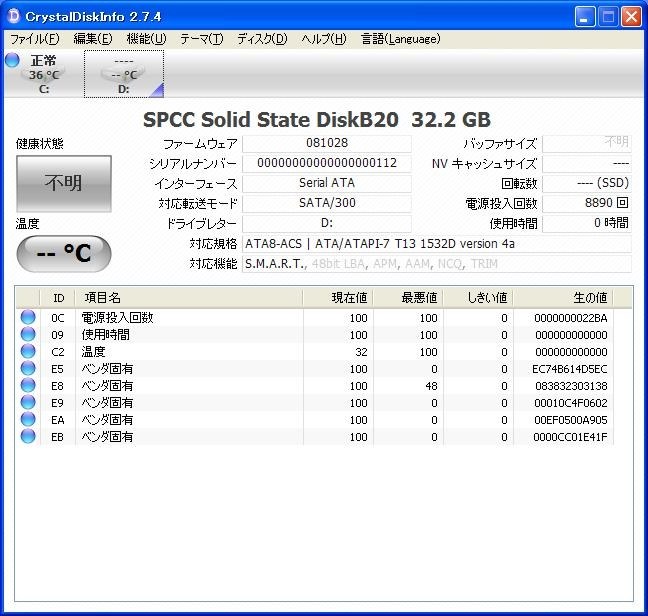
Task: Click the status orb for row EB
Action: 28,436
